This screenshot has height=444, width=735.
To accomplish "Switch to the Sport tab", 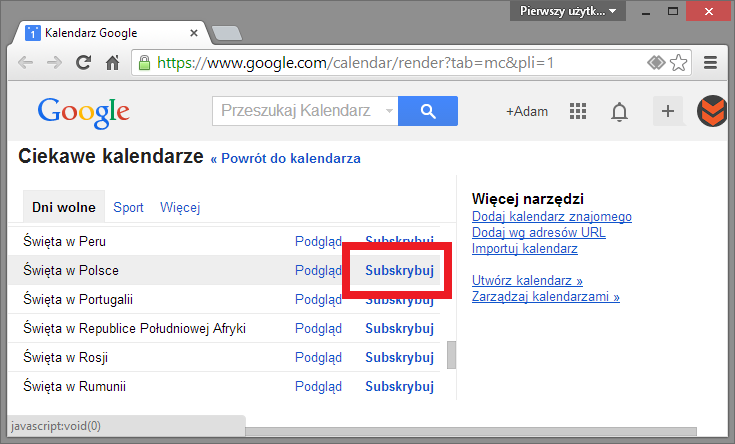I will [128, 207].
